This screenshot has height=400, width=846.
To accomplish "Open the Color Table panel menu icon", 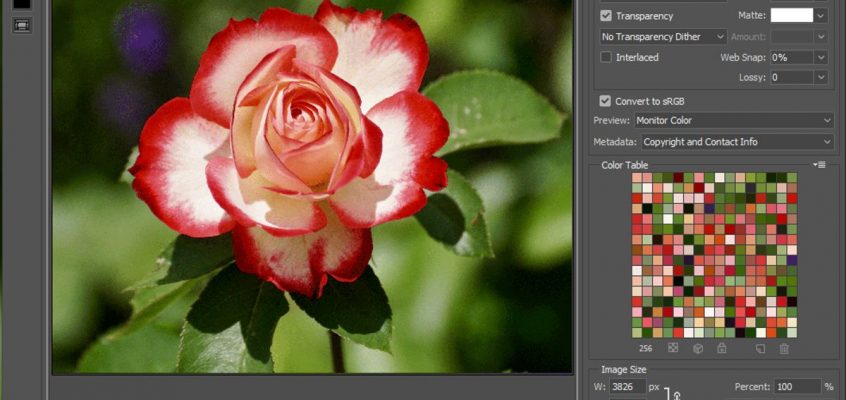I will tap(821, 165).
